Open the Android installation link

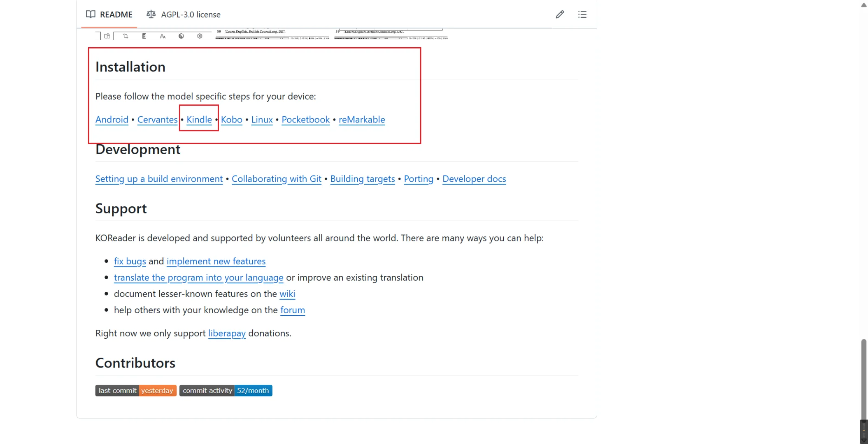(x=112, y=120)
